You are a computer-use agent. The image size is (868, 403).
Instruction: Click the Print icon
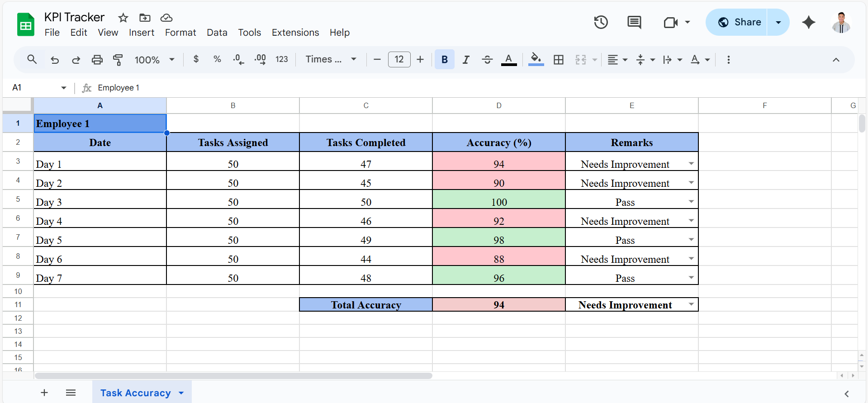pos(97,60)
